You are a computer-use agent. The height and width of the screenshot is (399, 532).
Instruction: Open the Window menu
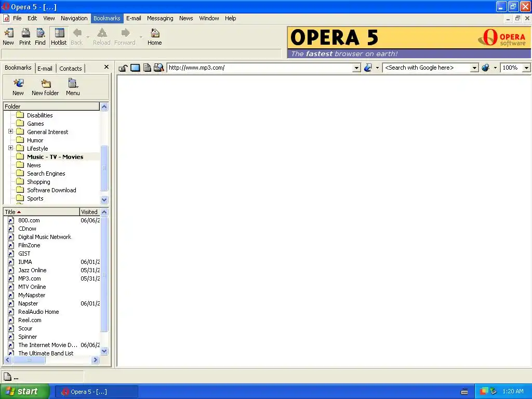pos(209,18)
